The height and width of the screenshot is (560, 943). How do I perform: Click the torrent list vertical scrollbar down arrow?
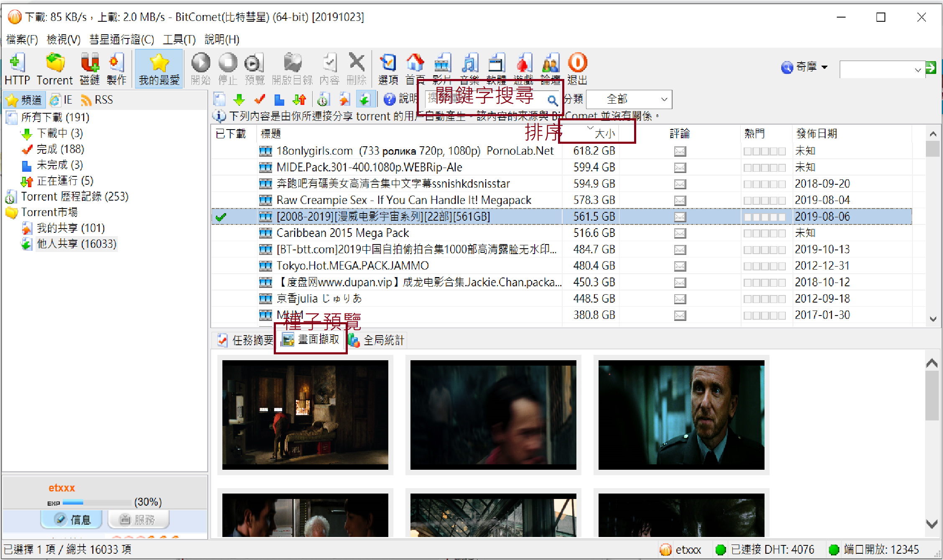tap(933, 319)
